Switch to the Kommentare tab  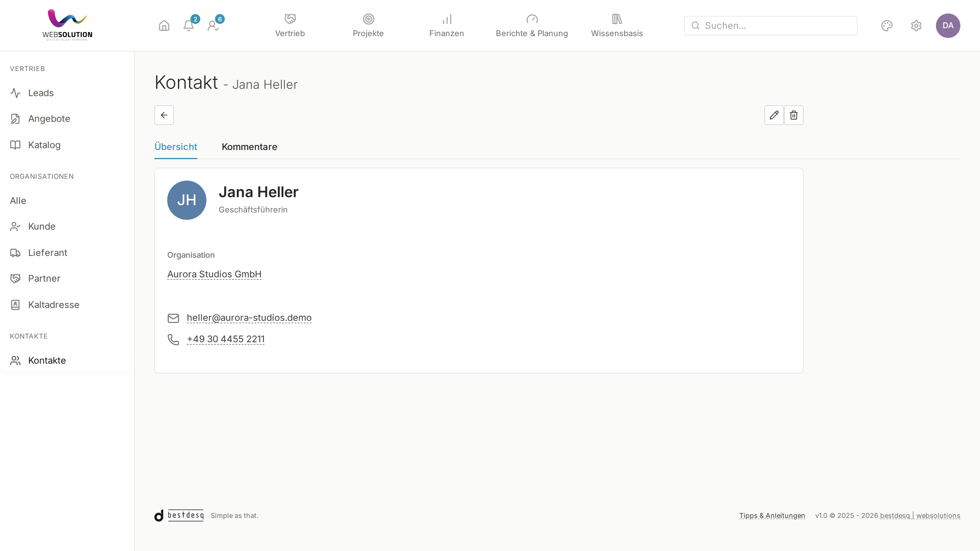click(x=249, y=147)
